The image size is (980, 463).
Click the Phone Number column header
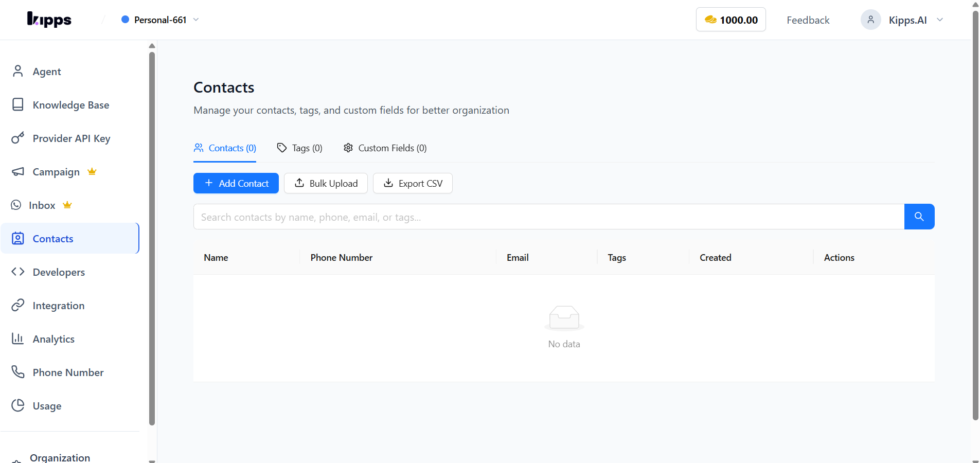pyautogui.click(x=341, y=257)
